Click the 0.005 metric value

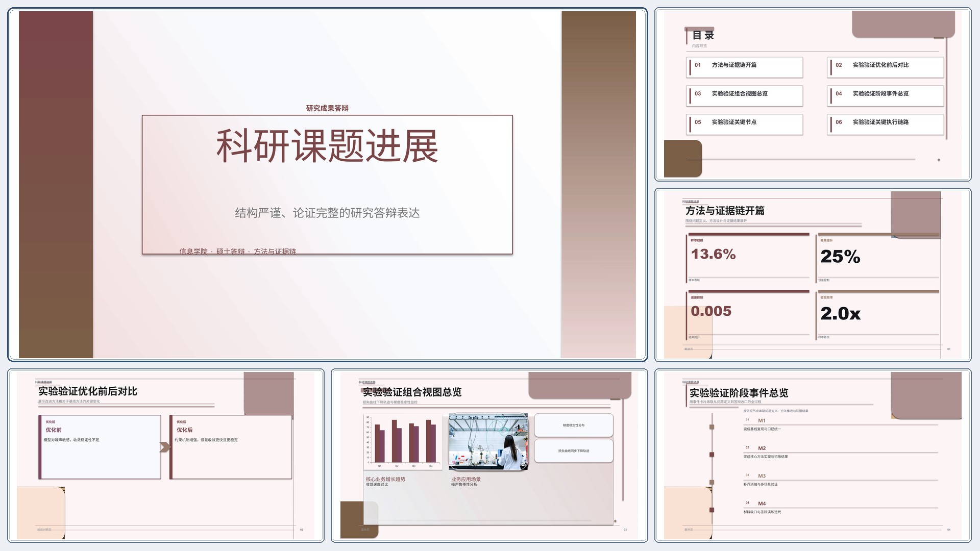711,311
